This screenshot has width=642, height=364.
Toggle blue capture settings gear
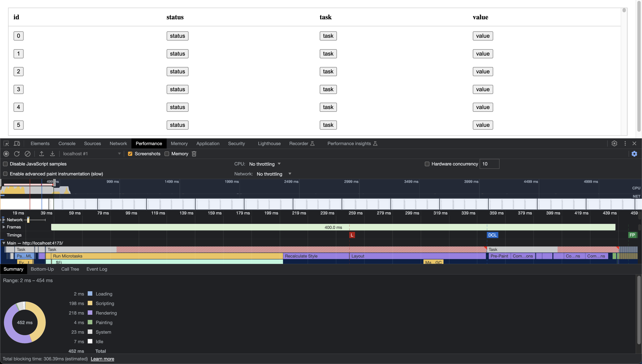tap(634, 154)
